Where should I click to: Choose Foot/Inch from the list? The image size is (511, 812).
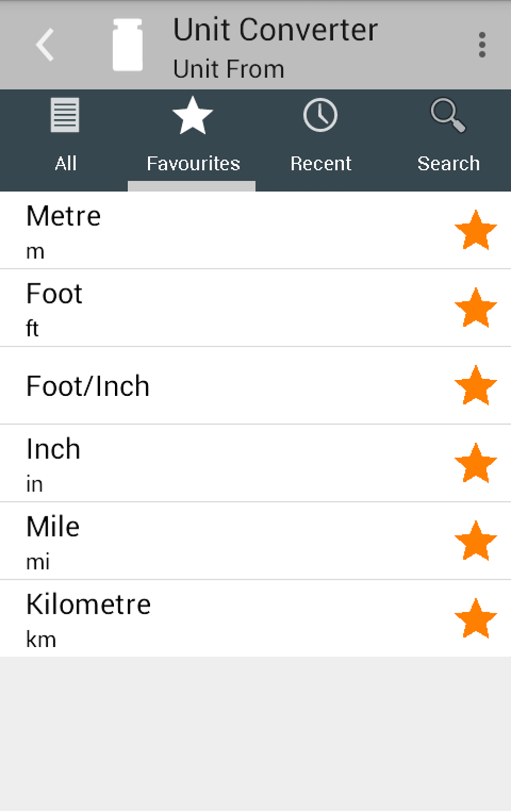point(200,386)
